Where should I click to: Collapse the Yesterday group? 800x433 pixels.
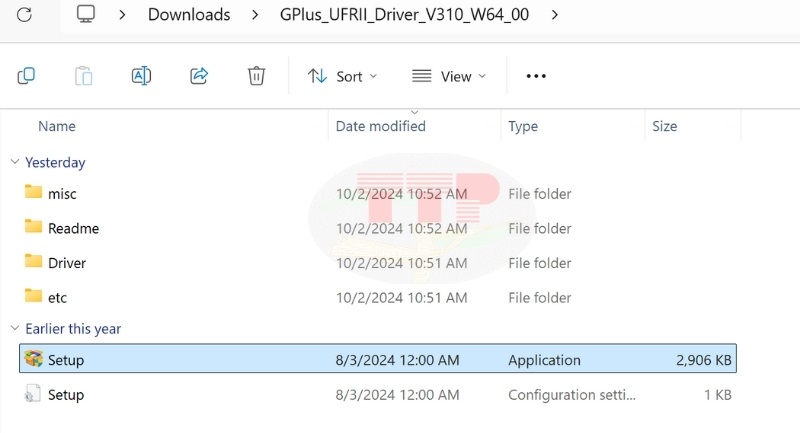tap(15, 162)
